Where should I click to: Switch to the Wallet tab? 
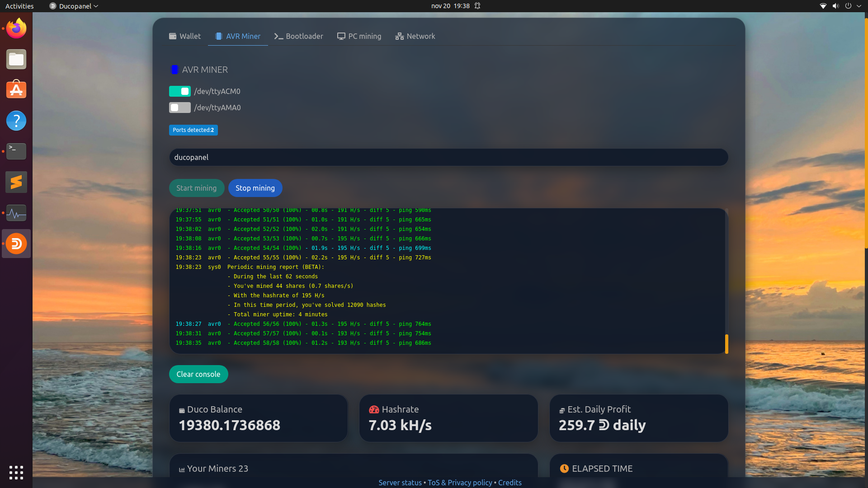click(185, 36)
